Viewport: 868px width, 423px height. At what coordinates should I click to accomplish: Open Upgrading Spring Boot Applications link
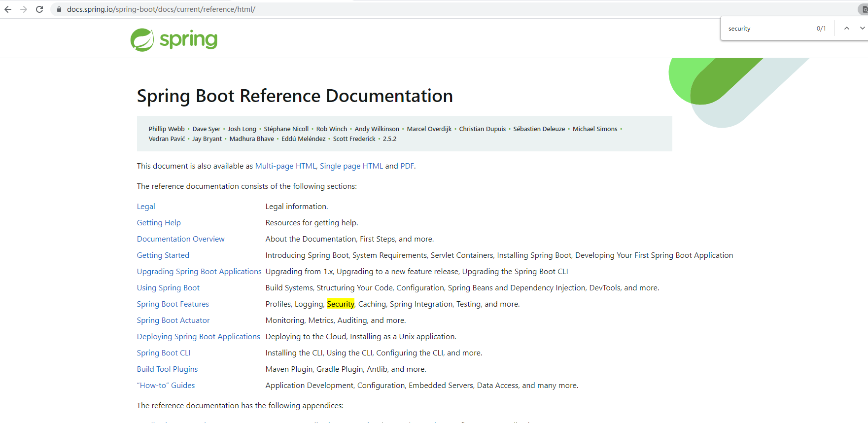coord(199,272)
